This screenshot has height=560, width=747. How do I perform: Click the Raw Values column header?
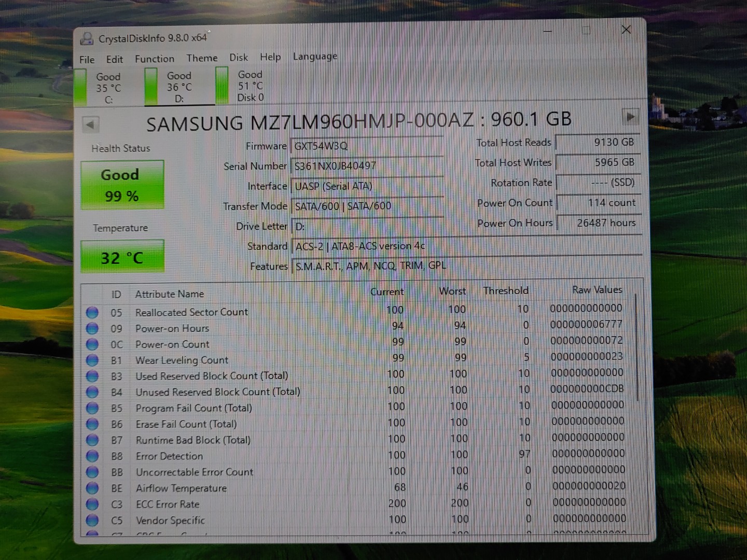(x=597, y=290)
